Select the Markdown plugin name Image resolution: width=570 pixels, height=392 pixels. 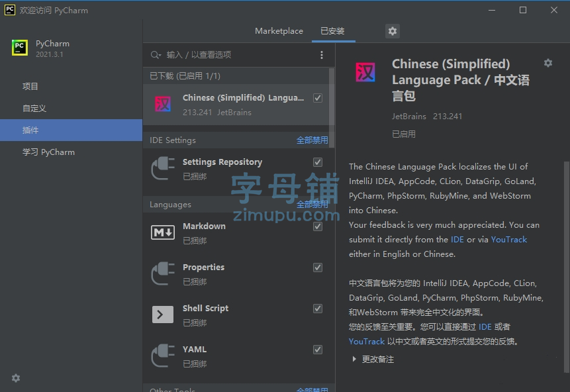point(204,226)
